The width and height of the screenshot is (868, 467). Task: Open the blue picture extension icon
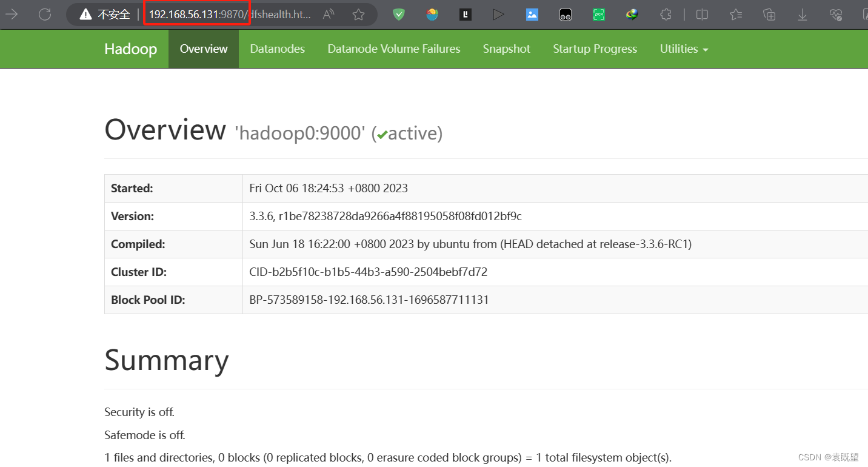click(532, 15)
